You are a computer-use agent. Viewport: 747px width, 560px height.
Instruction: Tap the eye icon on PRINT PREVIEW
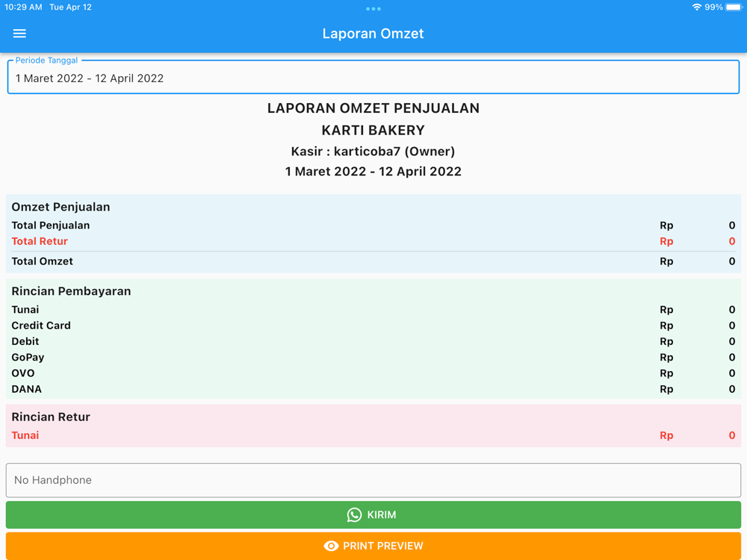click(331, 546)
